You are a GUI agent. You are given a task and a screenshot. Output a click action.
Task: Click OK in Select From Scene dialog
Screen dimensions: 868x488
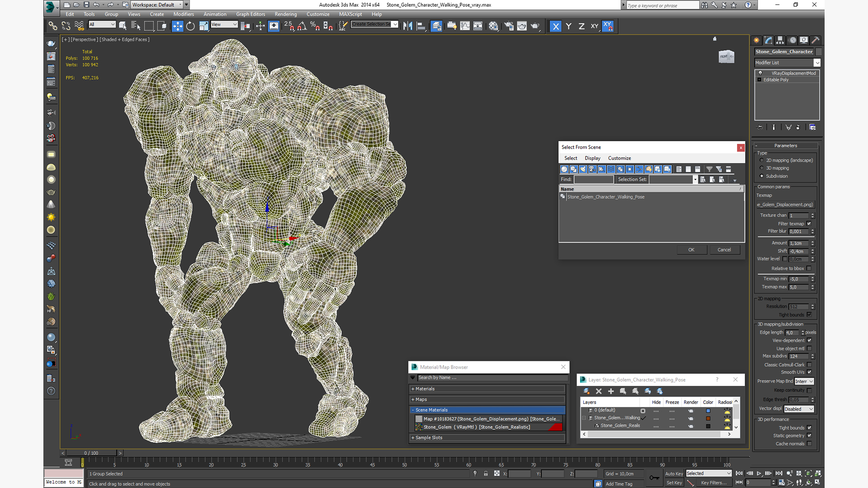click(691, 250)
